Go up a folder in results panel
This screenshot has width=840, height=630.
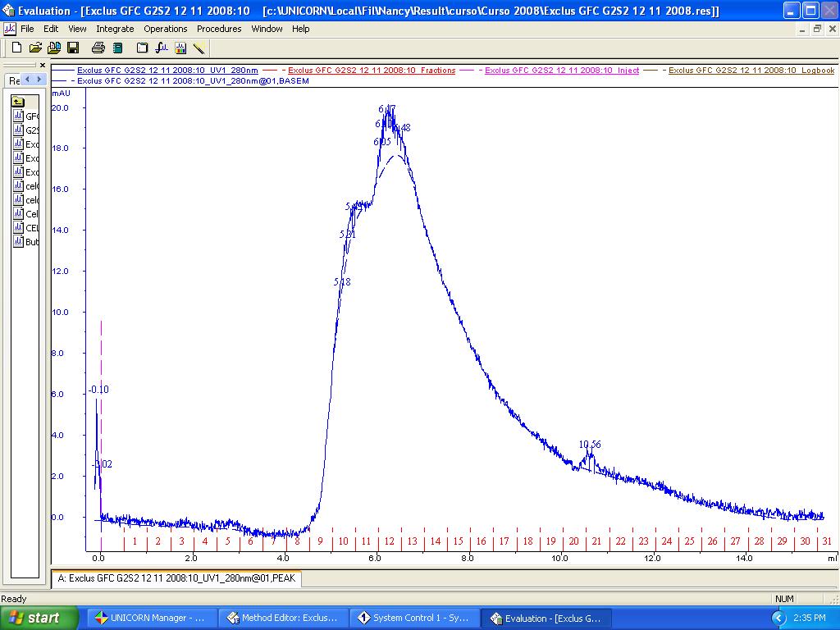tap(18, 102)
